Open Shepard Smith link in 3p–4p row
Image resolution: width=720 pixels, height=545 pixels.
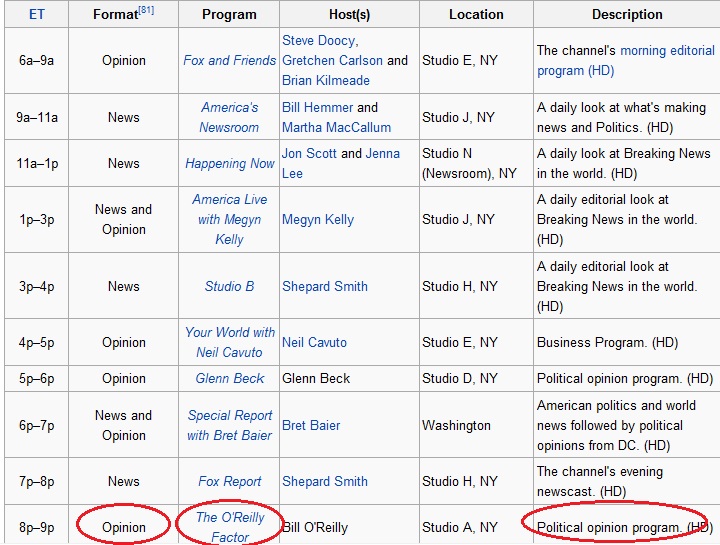(325, 286)
